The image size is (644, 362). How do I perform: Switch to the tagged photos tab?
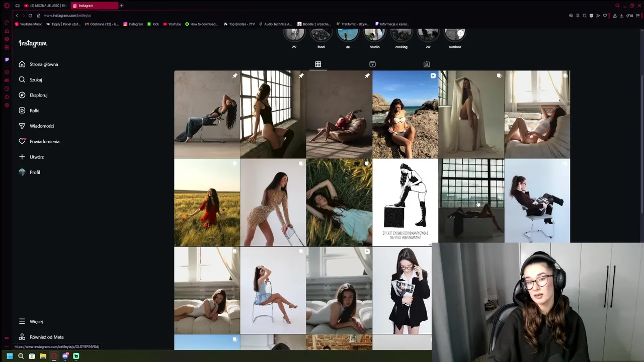tap(427, 64)
